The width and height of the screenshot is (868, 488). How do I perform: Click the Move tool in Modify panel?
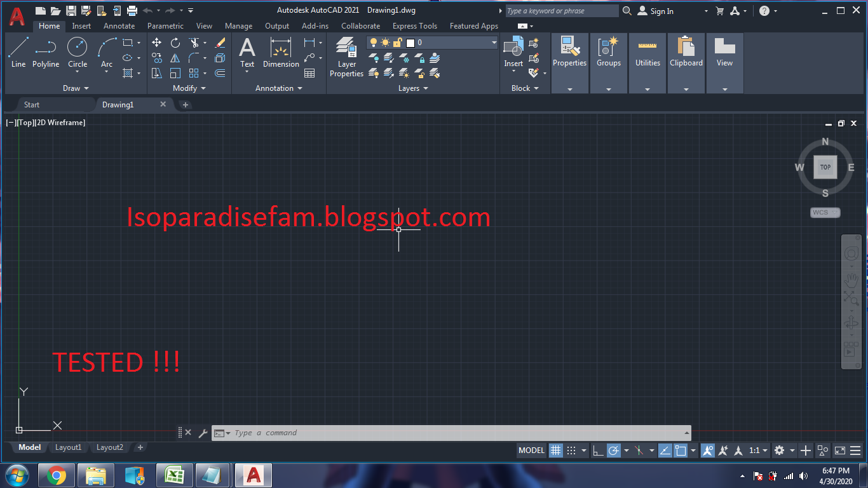click(157, 43)
